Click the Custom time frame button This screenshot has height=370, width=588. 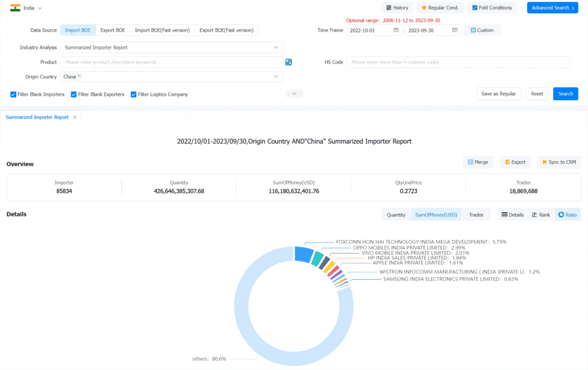point(482,30)
